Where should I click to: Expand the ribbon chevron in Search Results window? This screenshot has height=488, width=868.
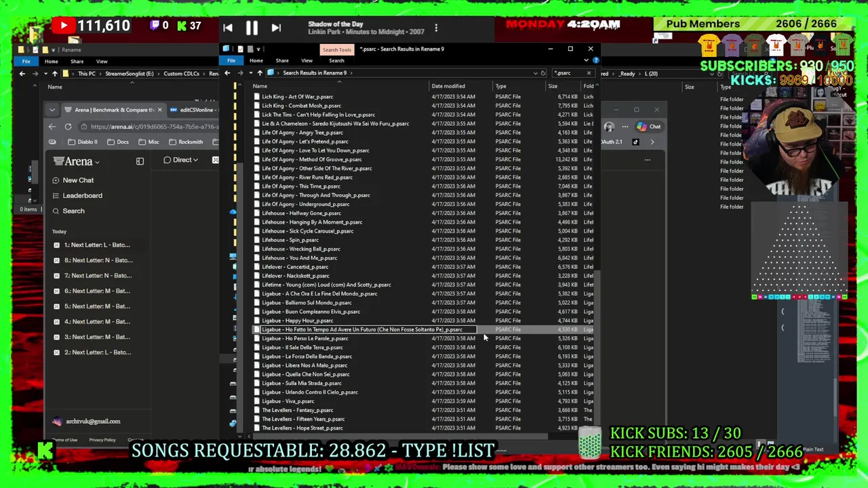tap(587, 60)
